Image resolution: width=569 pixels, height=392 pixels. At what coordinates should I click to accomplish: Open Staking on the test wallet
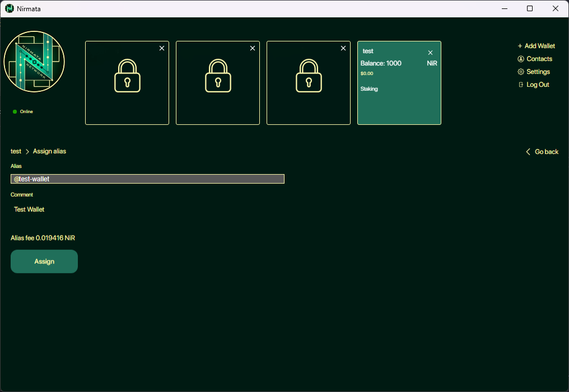[369, 88]
